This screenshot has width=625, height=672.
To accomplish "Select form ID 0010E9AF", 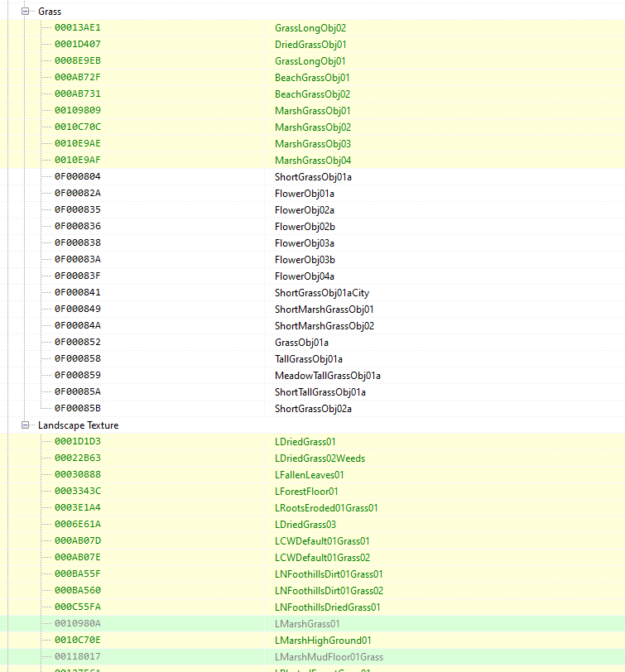I will point(78,160).
